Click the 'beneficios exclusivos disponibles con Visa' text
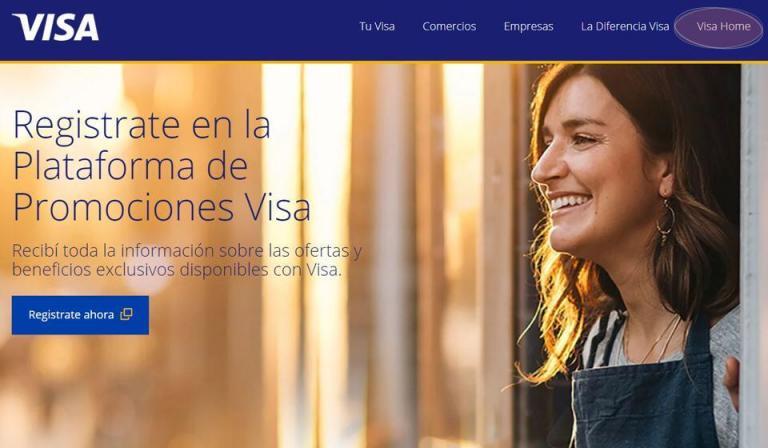The height and width of the screenshot is (448, 768). pos(176,270)
